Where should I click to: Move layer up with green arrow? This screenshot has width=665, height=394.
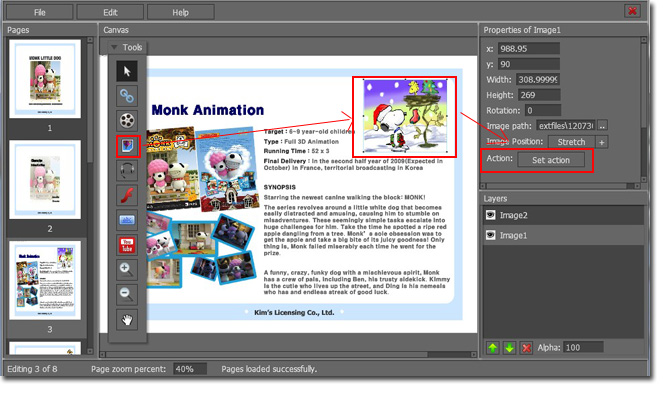click(x=492, y=348)
